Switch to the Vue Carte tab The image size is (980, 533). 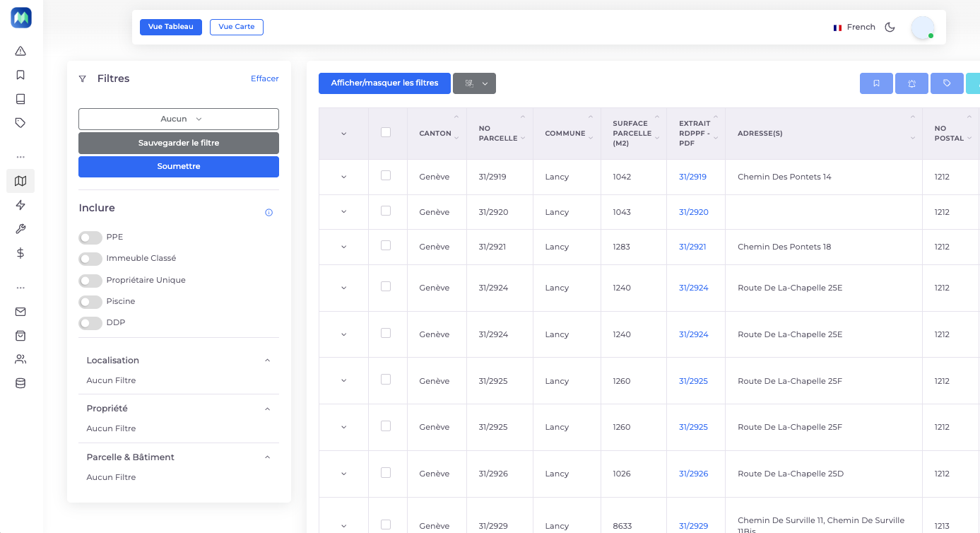(236, 27)
